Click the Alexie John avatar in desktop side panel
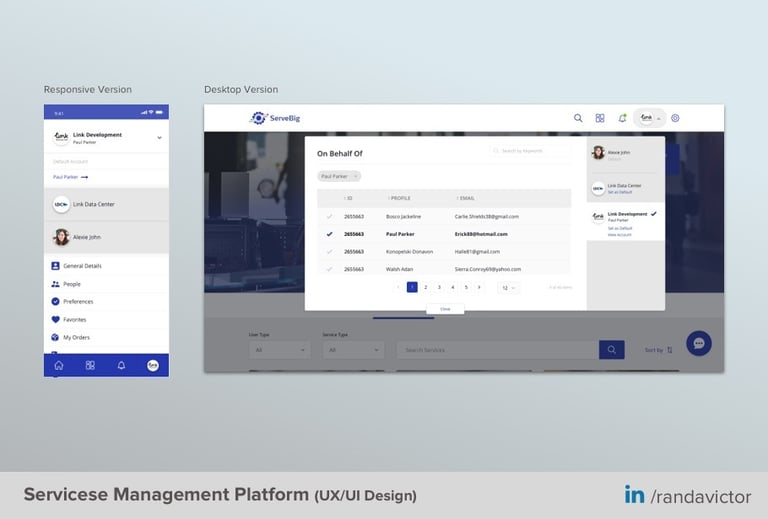 598,153
